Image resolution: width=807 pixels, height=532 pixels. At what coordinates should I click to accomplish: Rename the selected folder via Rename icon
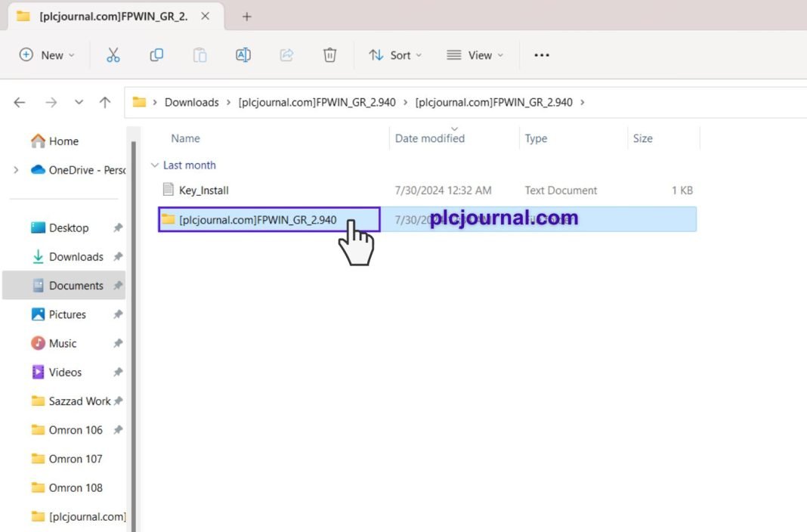(243, 54)
